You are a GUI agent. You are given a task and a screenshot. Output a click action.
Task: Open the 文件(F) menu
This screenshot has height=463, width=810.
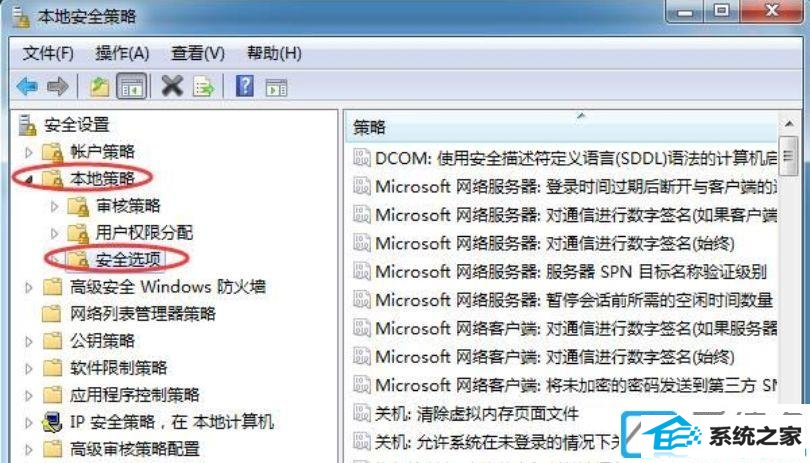[48, 53]
